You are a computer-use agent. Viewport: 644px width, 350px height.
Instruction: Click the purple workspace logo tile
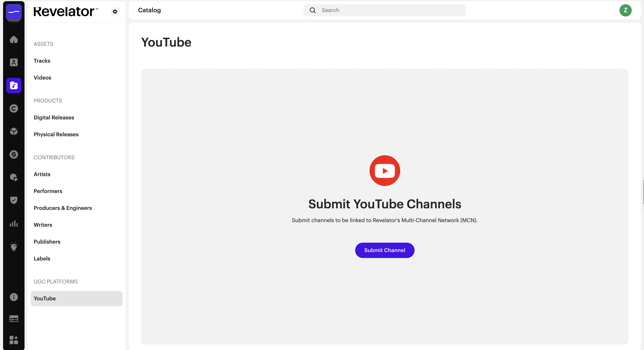(x=14, y=12)
